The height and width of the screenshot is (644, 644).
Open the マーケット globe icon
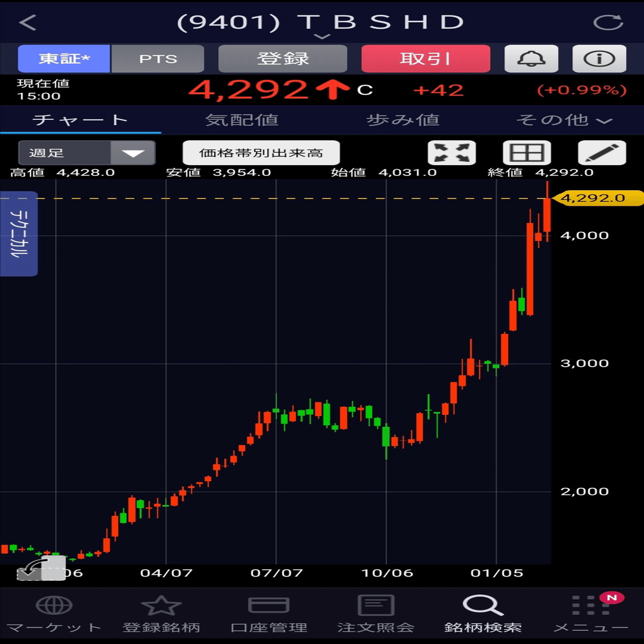pyautogui.click(x=54, y=614)
